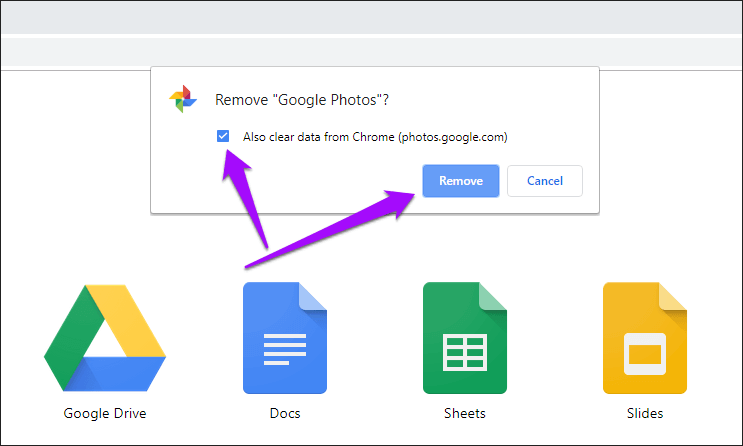
Task: Click the "Also clear data from Chrome" label
Action: (375, 137)
